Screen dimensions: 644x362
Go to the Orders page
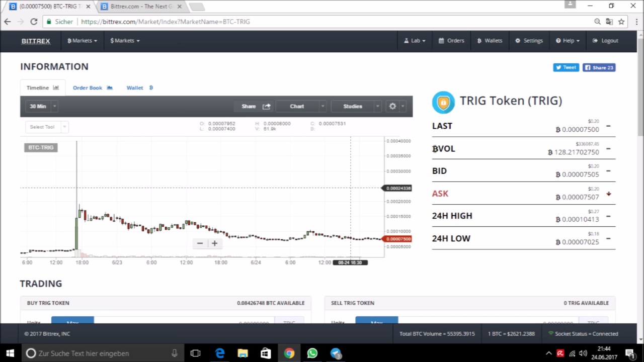tap(451, 41)
